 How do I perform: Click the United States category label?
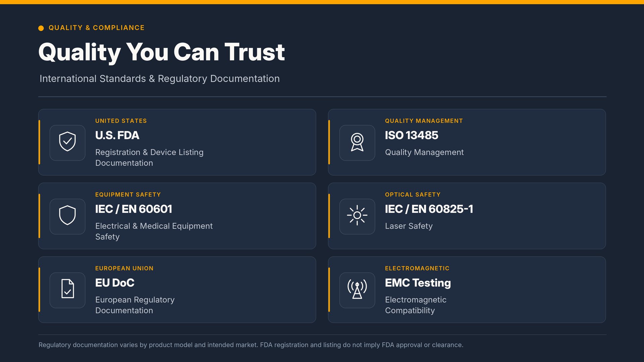pyautogui.click(x=121, y=121)
